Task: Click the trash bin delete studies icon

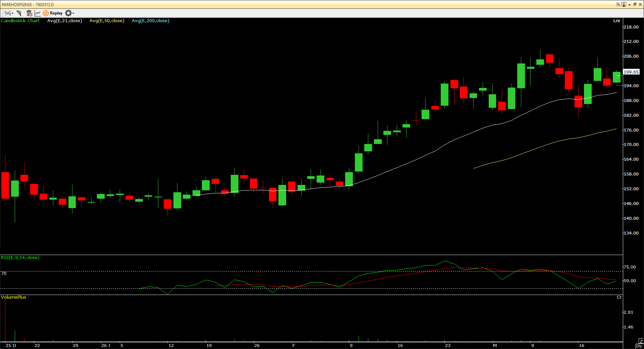Action: tap(29, 13)
